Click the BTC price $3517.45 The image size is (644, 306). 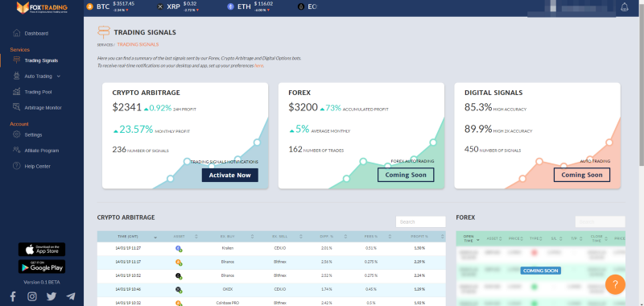click(x=124, y=4)
